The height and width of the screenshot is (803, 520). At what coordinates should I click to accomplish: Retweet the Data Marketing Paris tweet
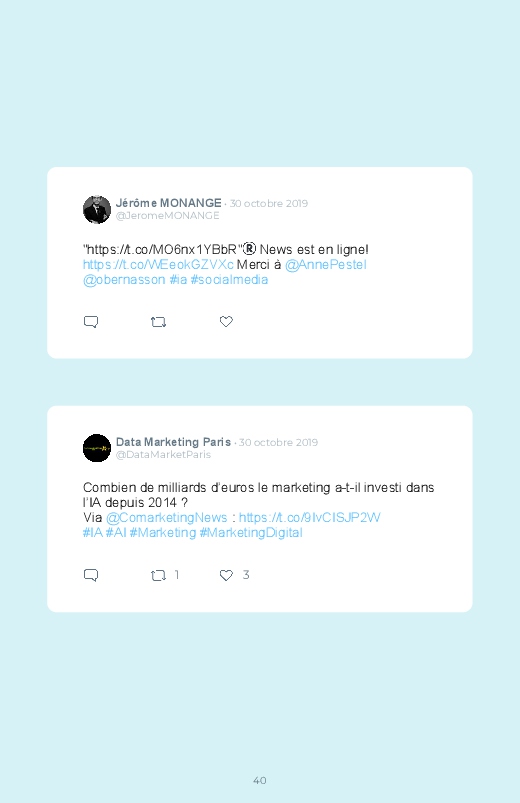158,575
